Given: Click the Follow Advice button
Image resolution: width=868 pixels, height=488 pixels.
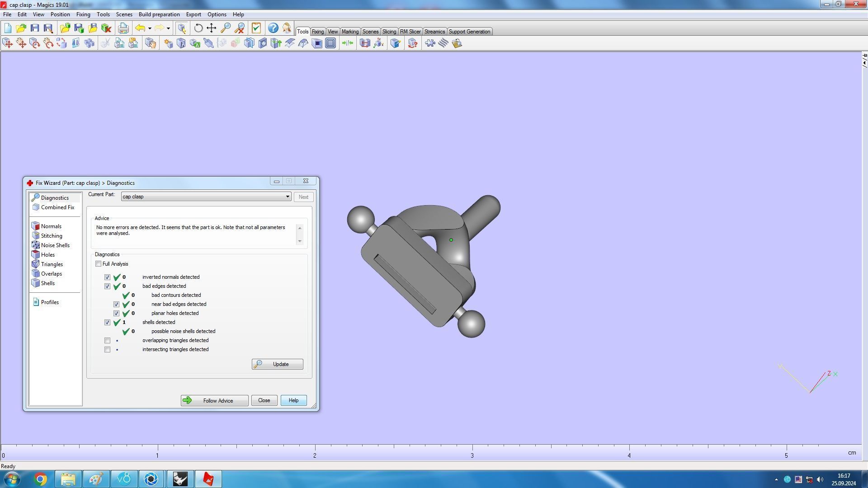Looking at the screenshot, I should click(214, 400).
